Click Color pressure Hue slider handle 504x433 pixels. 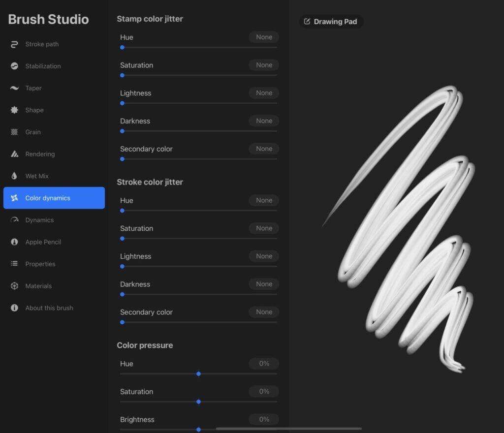tap(199, 374)
